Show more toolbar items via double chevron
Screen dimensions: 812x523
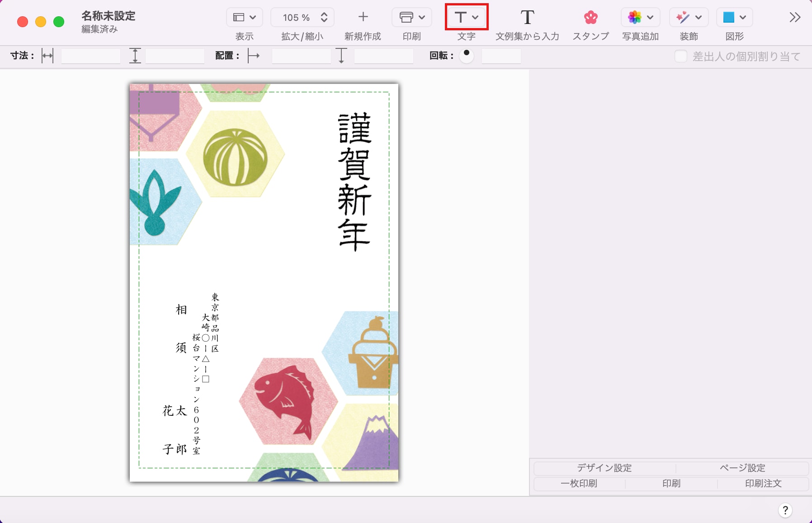click(795, 18)
